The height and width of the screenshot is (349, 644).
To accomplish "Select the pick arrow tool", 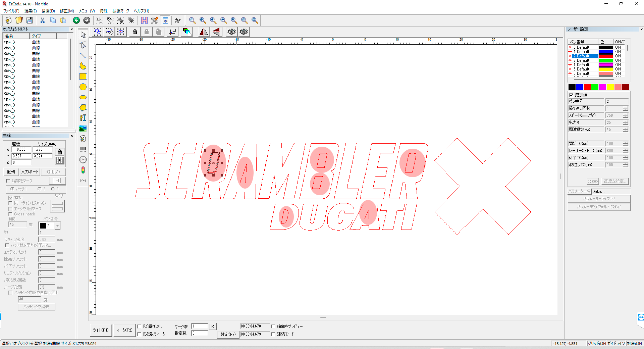I will click(x=83, y=35).
